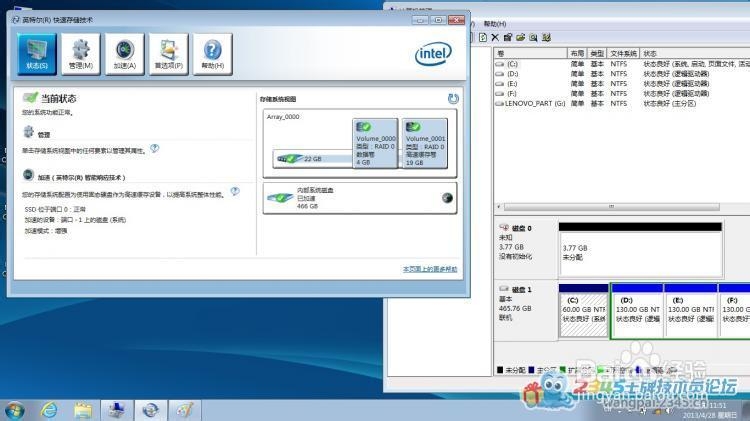The width and height of the screenshot is (750, 421).
Task: Select LENOVO_PART (G:) volume row
Action: [622, 103]
